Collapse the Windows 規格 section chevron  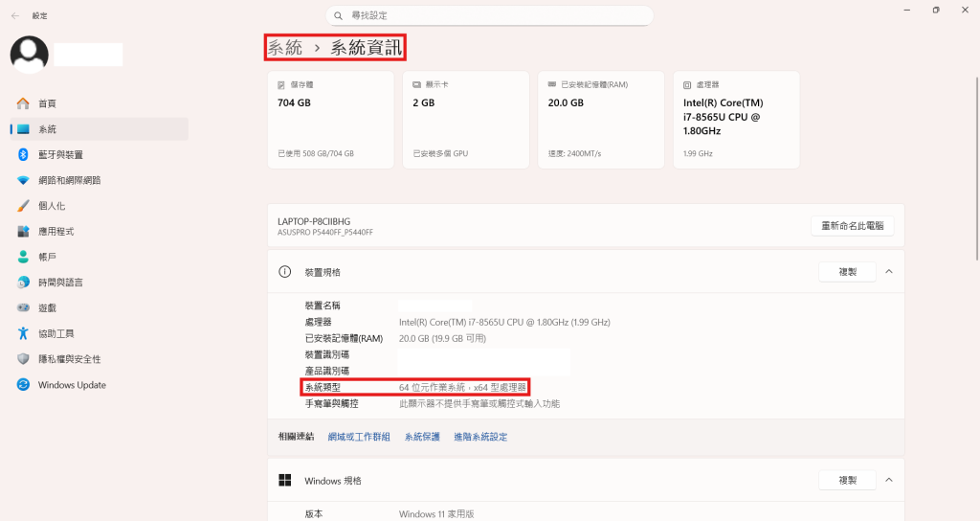pyautogui.click(x=889, y=480)
